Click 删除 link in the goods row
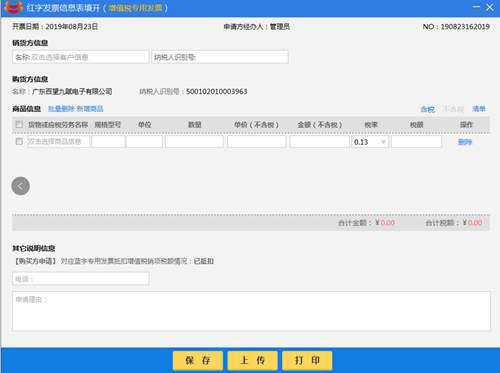Image resolution: width=500 pixels, height=373 pixels. (465, 142)
